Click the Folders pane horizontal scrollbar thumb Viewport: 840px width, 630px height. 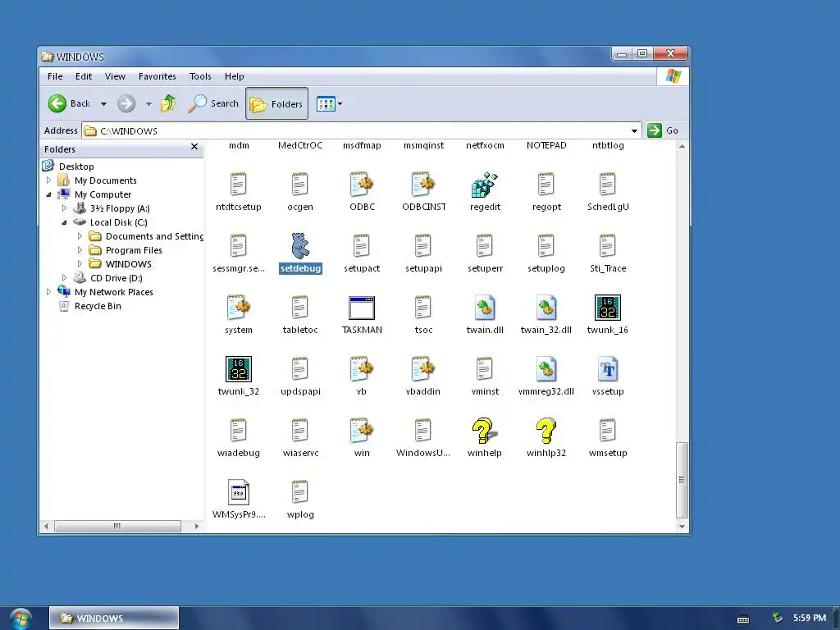coord(117,526)
